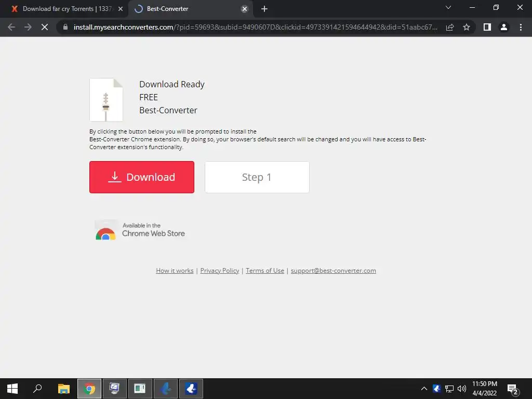Viewport: 532px width, 399px height.
Task: View site info lock icon
Action: point(65,27)
